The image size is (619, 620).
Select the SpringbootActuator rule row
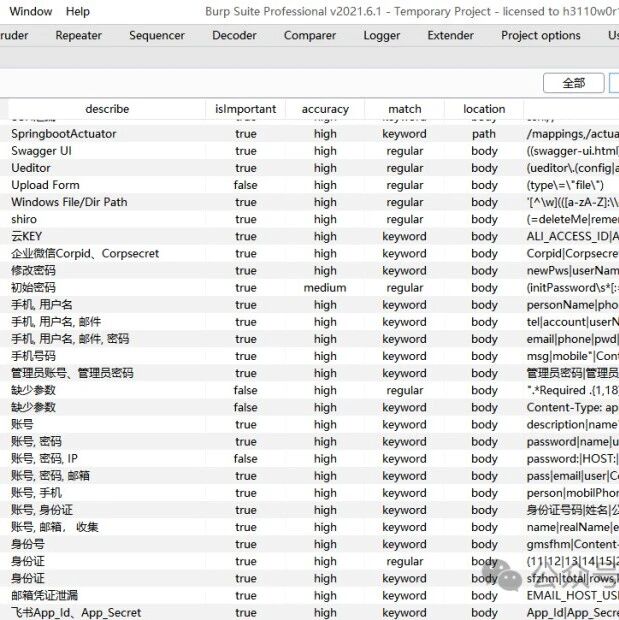tap(309, 134)
